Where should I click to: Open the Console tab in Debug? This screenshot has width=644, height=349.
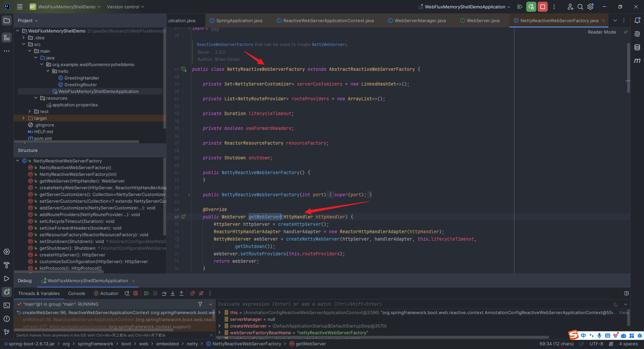(76, 293)
